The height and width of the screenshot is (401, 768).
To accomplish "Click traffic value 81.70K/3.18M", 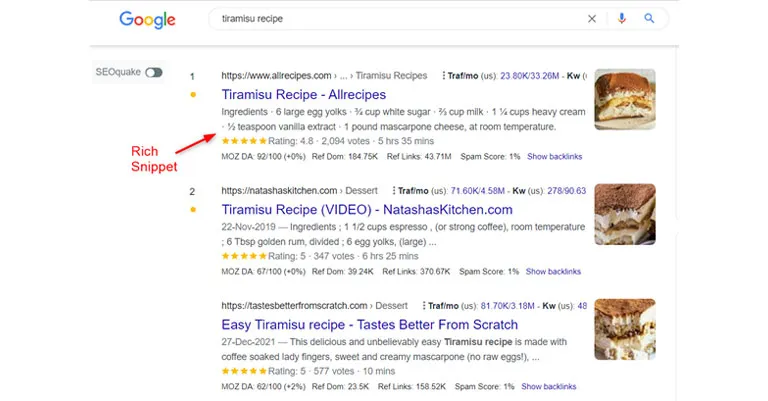I will (507, 306).
